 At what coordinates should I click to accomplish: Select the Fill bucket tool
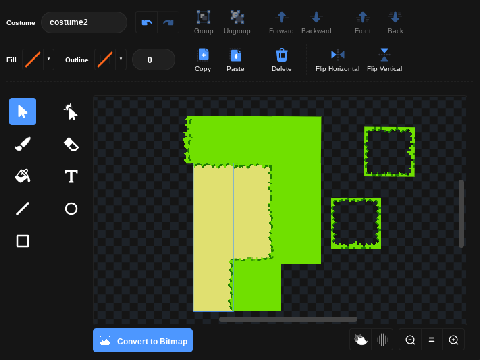[22, 176]
